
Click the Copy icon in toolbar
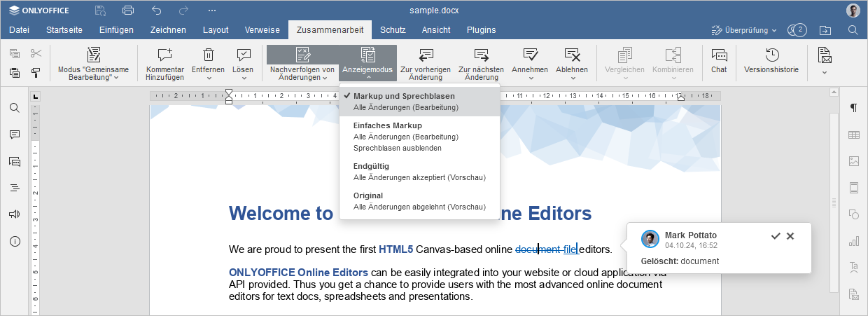(x=15, y=53)
